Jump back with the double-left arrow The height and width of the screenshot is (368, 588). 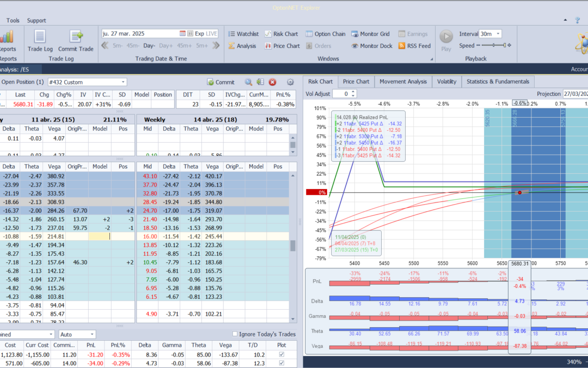tap(105, 45)
